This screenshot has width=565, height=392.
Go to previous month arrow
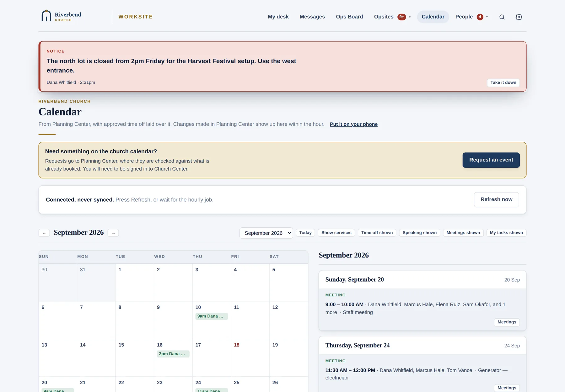(44, 233)
